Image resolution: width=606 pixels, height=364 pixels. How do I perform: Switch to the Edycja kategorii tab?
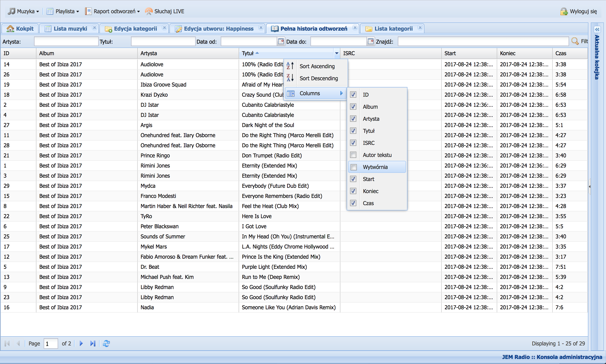135,29
